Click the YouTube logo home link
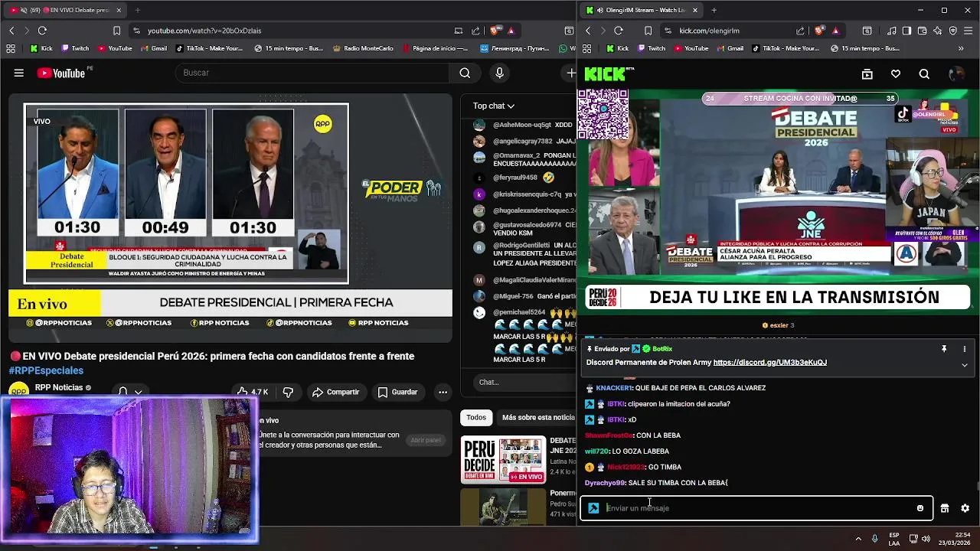Screen dimensions: 980x551 [60, 73]
